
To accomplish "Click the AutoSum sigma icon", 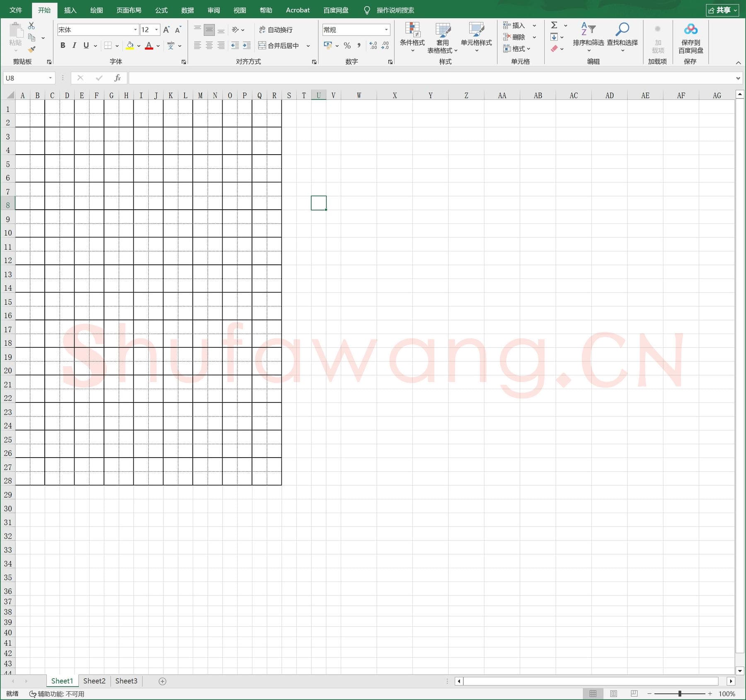I will coord(554,25).
